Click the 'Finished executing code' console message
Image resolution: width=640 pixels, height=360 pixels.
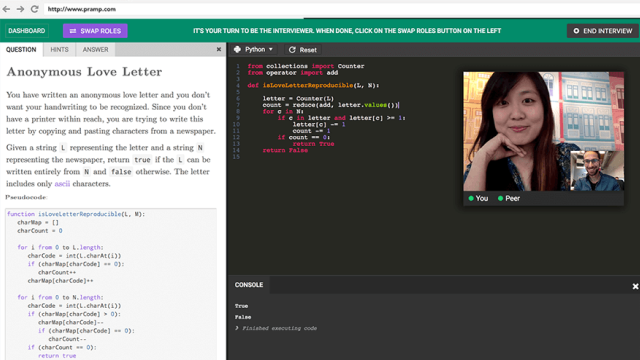click(x=279, y=328)
